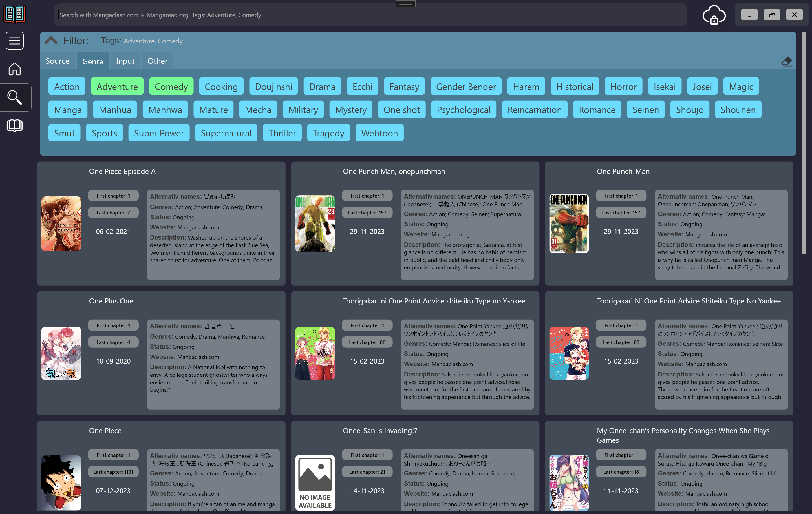This screenshot has width=812, height=514.
Task: Collapse the Filter panel with the chevron
Action: pyautogui.click(x=51, y=41)
